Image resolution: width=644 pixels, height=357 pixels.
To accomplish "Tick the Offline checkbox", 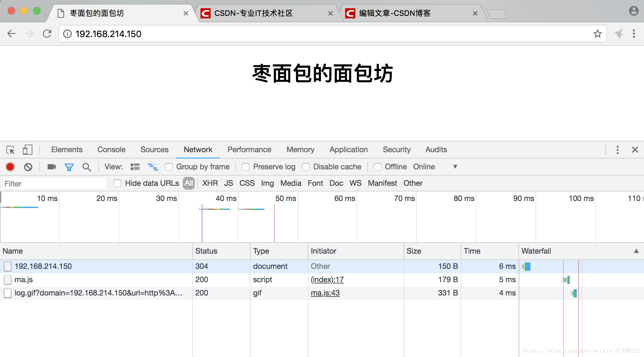I will (378, 167).
